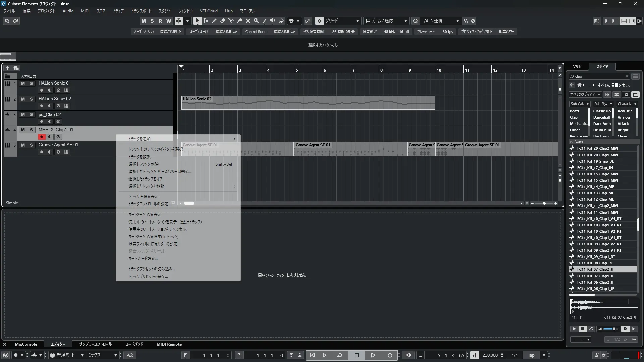Select the Glue tool
Screen dimensions: 644x362
coord(239,21)
